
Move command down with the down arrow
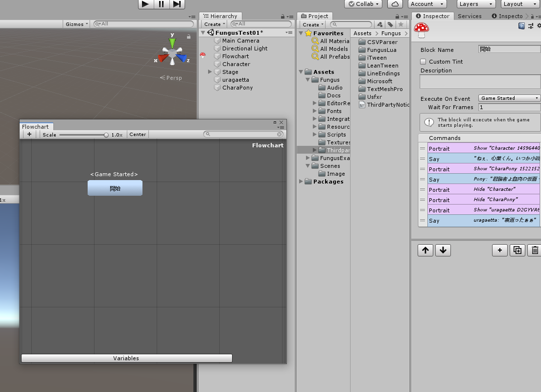tap(443, 250)
